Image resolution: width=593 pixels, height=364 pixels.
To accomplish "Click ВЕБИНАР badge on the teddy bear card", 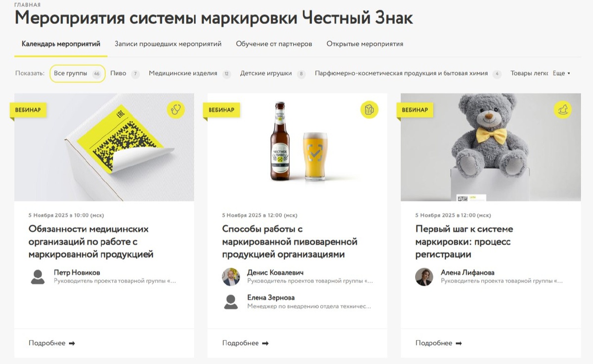I will tap(415, 110).
